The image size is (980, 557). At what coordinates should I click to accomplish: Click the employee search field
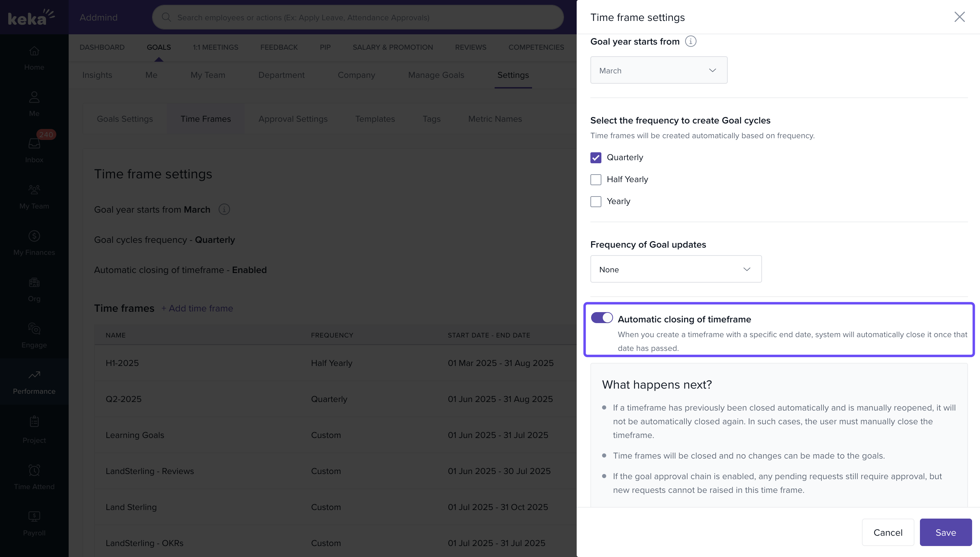click(358, 17)
